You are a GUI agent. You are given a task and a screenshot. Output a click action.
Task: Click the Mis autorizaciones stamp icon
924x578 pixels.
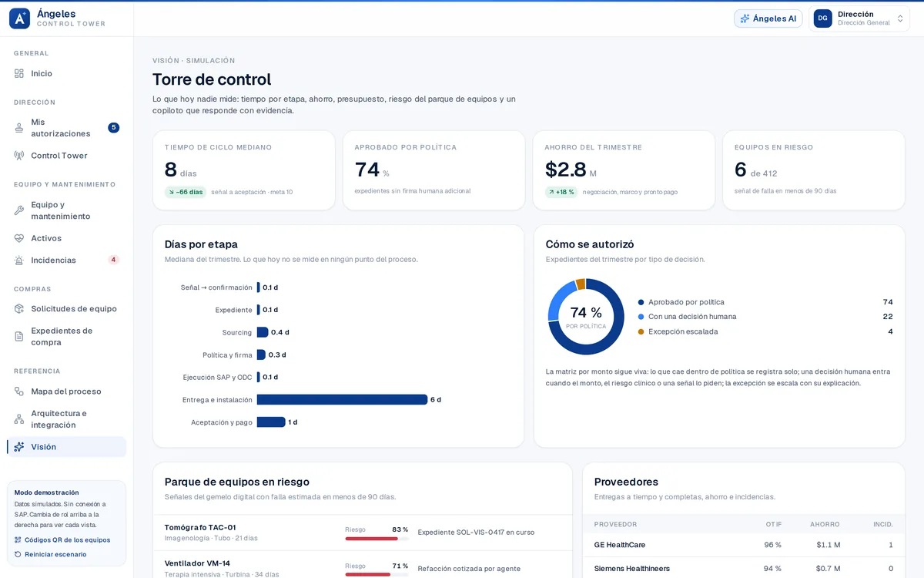coord(19,128)
